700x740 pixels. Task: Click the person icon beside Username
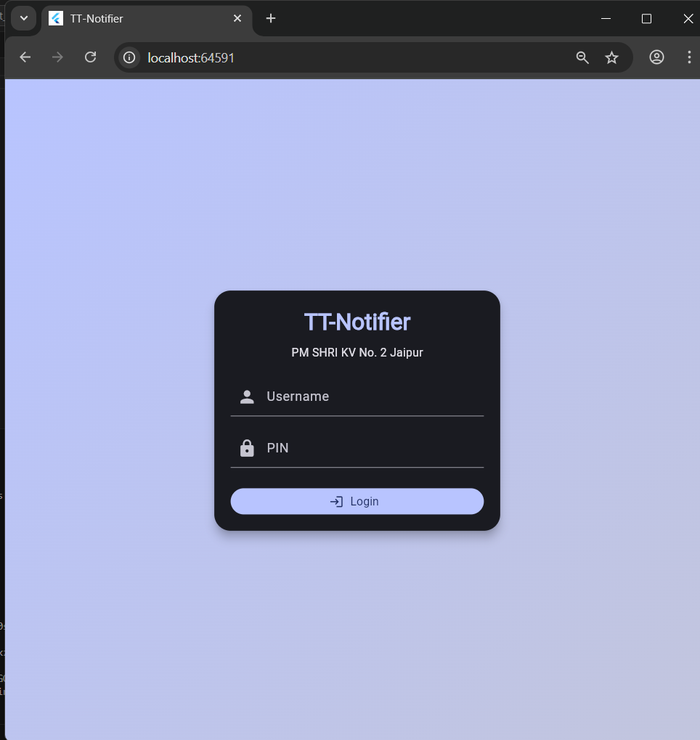[x=247, y=397]
